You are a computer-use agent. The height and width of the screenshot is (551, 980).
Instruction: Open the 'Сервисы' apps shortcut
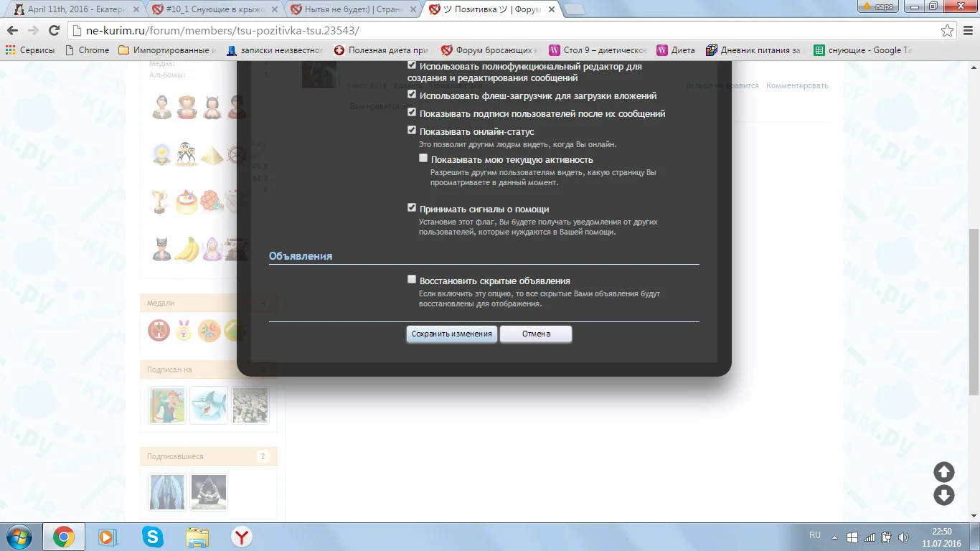(x=30, y=50)
